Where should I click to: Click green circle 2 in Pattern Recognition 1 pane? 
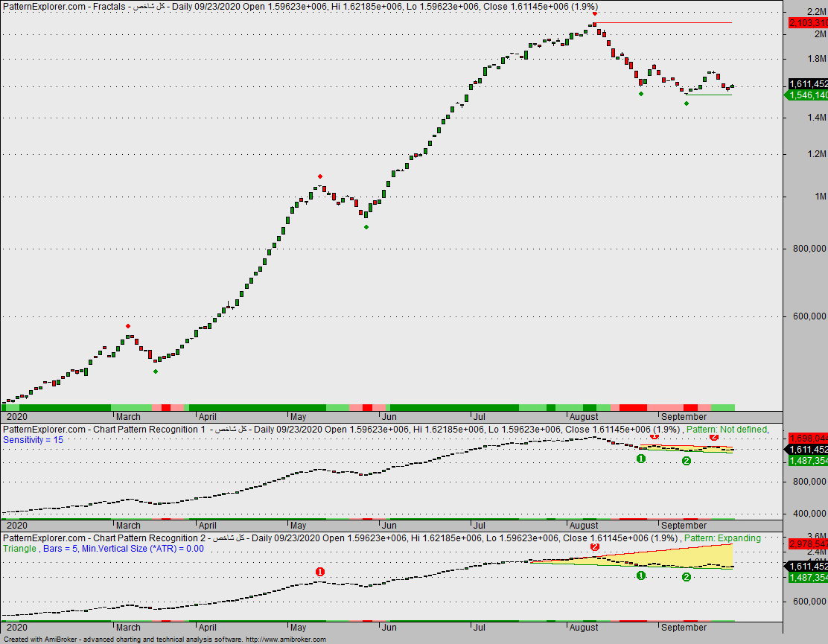(x=687, y=461)
